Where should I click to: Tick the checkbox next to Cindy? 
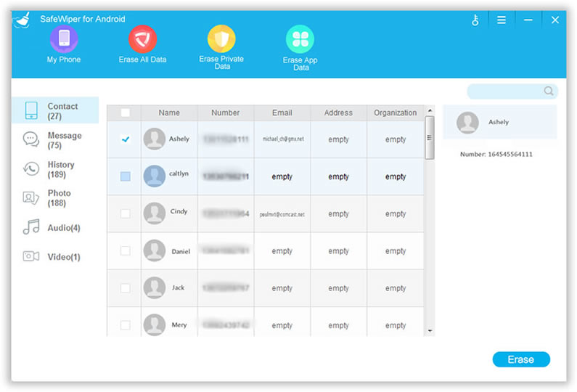coord(125,213)
